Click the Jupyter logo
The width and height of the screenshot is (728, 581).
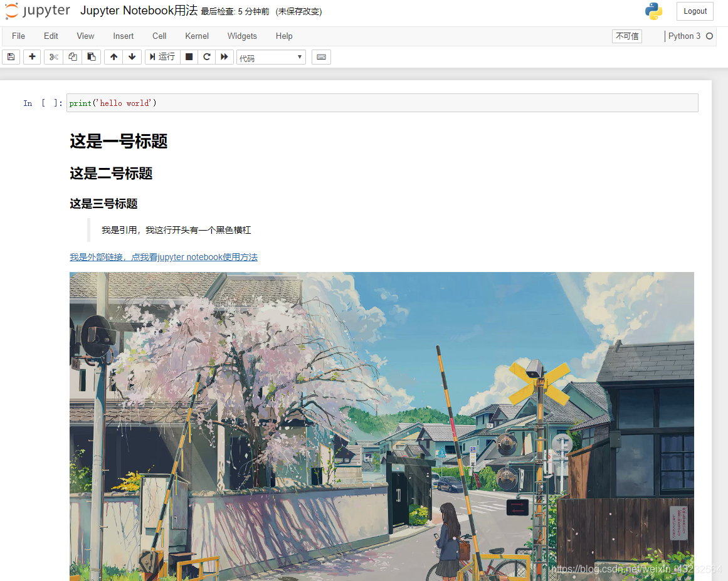[x=37, y=11]
